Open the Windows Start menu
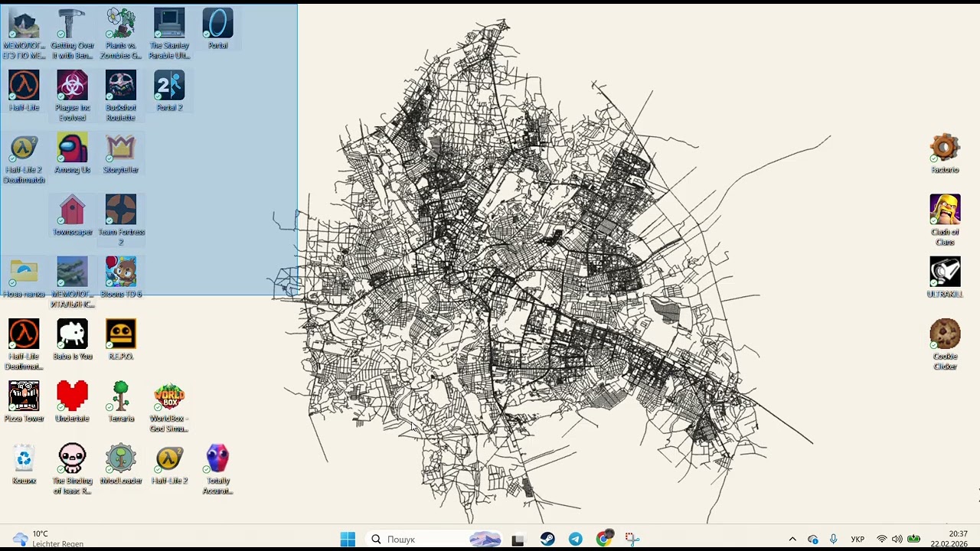The image size is (980, 551). (x=348, y=539)
